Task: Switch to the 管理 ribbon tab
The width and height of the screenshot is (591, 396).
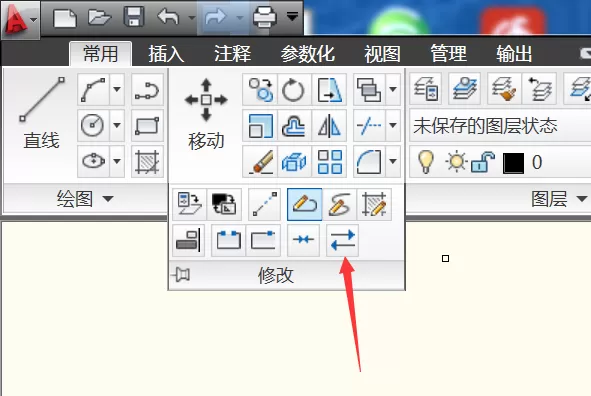Action: tap(448, 54)
